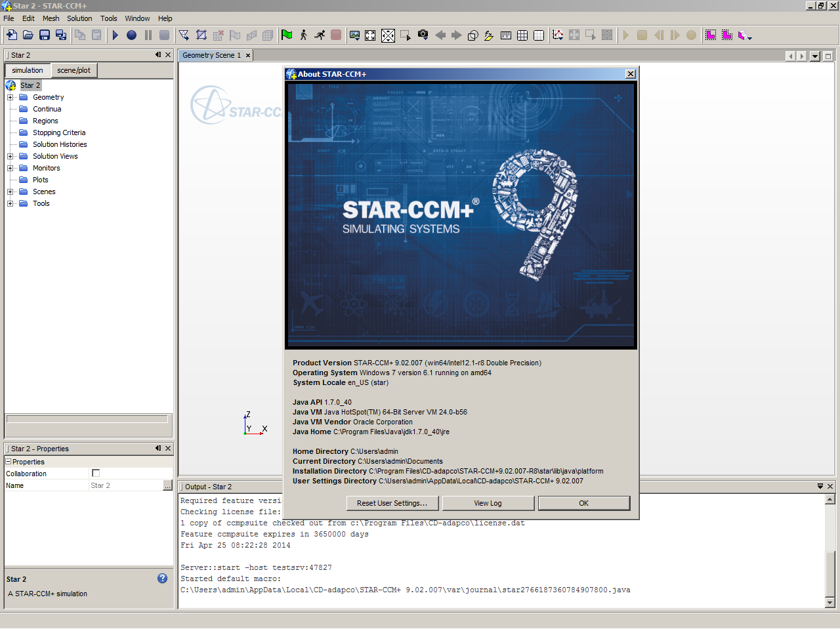The height and width of the screenshot is (629, 840).
Task: Open the Output panel options dropdown
Action: point(820,486)
